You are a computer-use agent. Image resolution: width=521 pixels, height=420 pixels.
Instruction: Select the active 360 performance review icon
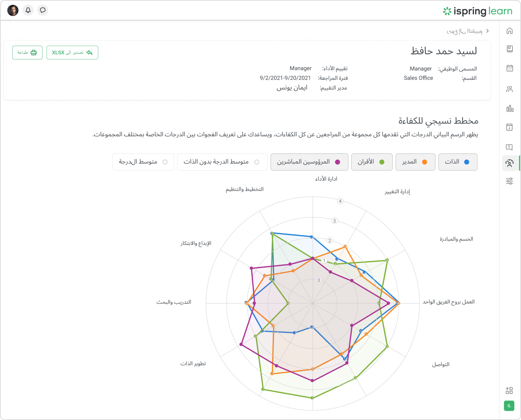(x=509, y=163)
